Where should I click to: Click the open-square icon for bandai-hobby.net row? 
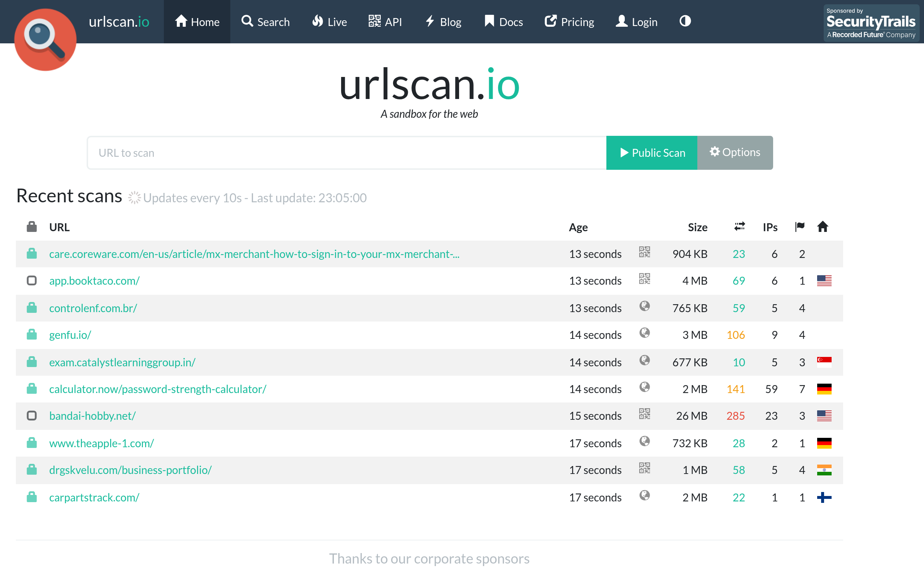click(x=32, y=415)
